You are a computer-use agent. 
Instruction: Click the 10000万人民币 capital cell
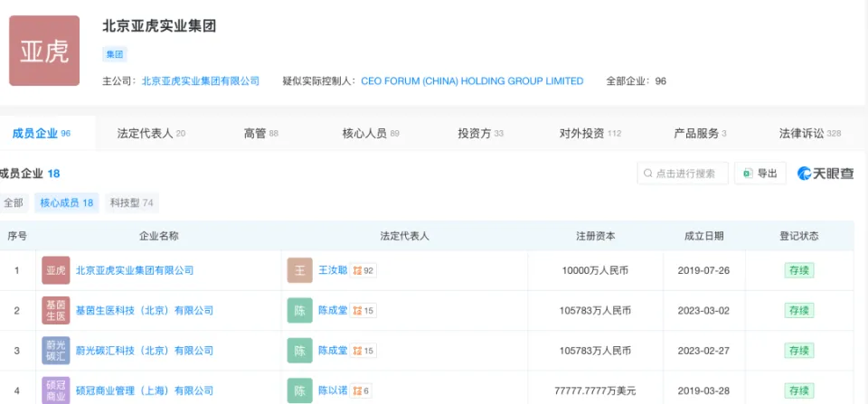coord(595,270)
